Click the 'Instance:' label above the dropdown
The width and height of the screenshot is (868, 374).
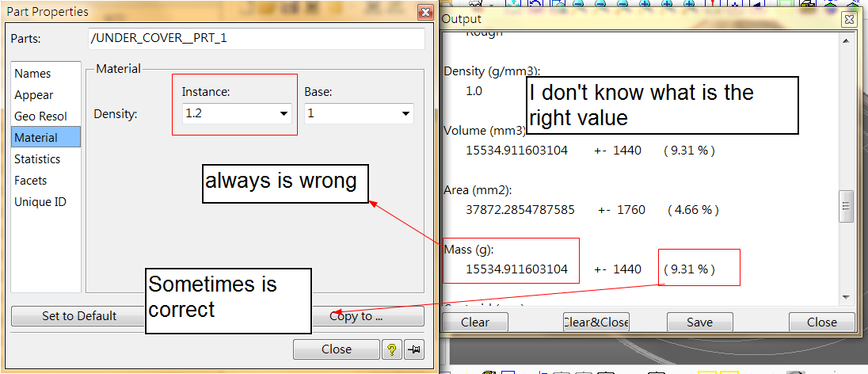206,92
